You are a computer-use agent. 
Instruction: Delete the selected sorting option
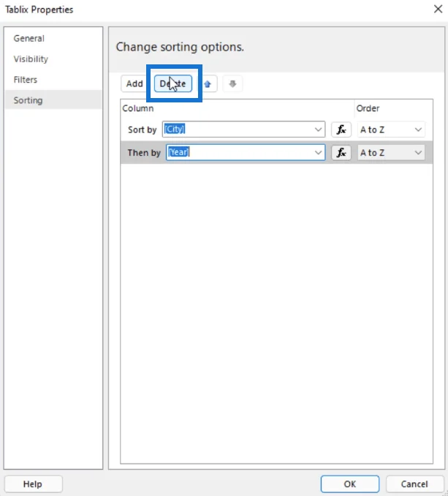(172, 84)
